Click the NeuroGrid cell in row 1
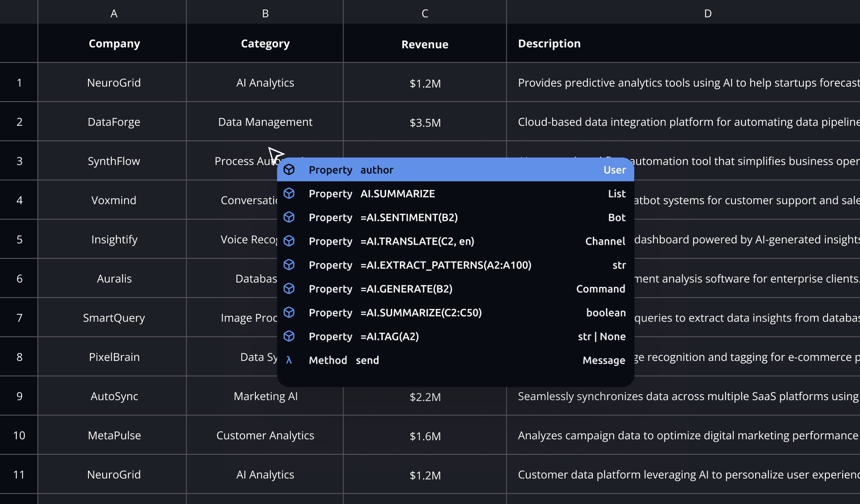The image size is (860, 504). coord(112,82)
